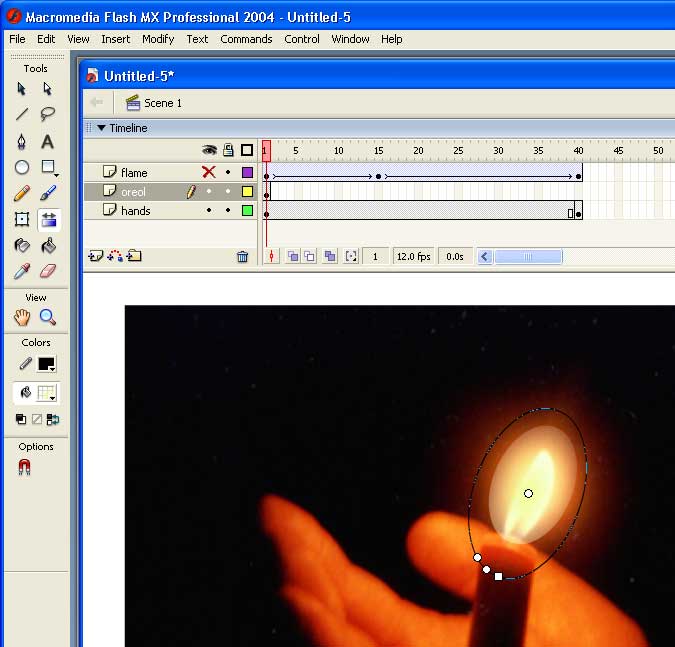Toggle lock on hands layer

click(x=228, y=211)
